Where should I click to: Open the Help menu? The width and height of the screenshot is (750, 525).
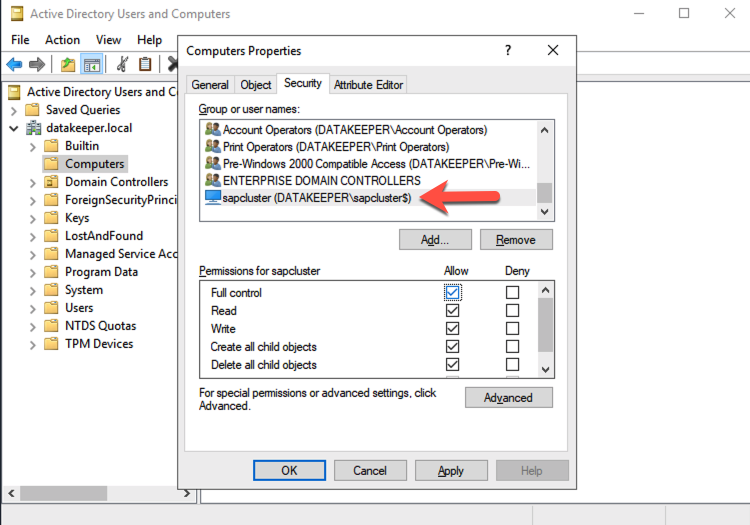point(149,40)
